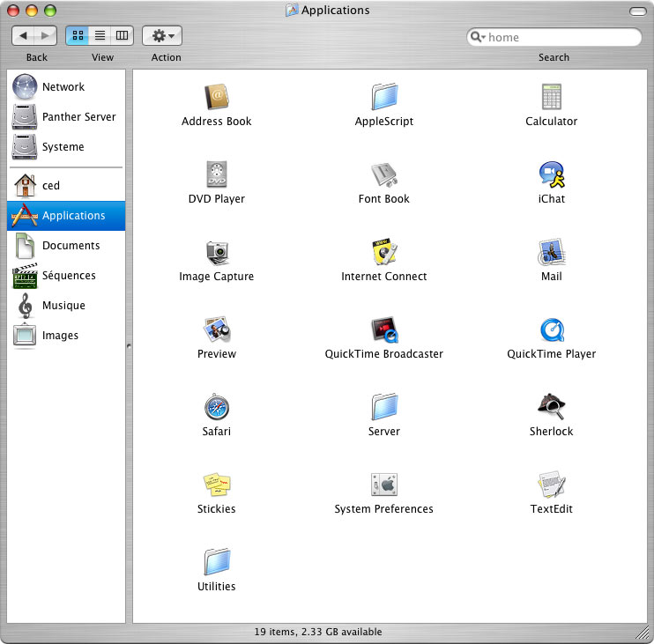Switch to column view
654x644 pixels.
click(x=122, y=35)
